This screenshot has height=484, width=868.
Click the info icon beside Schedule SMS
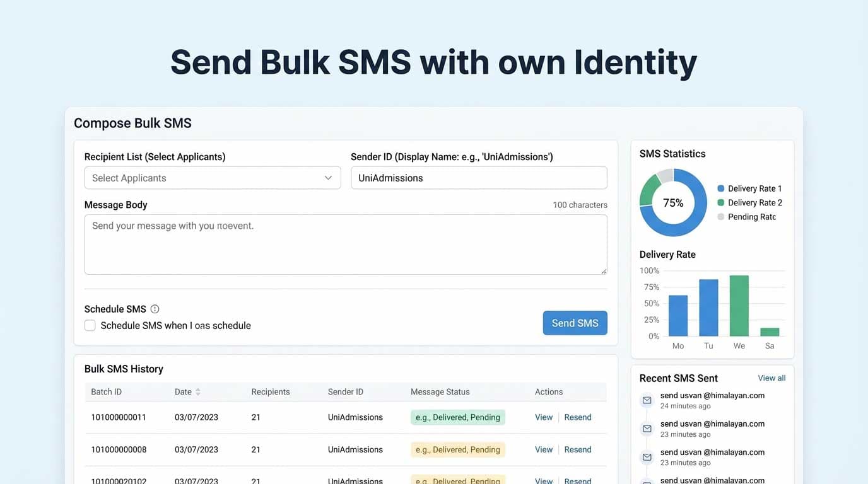click(x=154, y=309)
